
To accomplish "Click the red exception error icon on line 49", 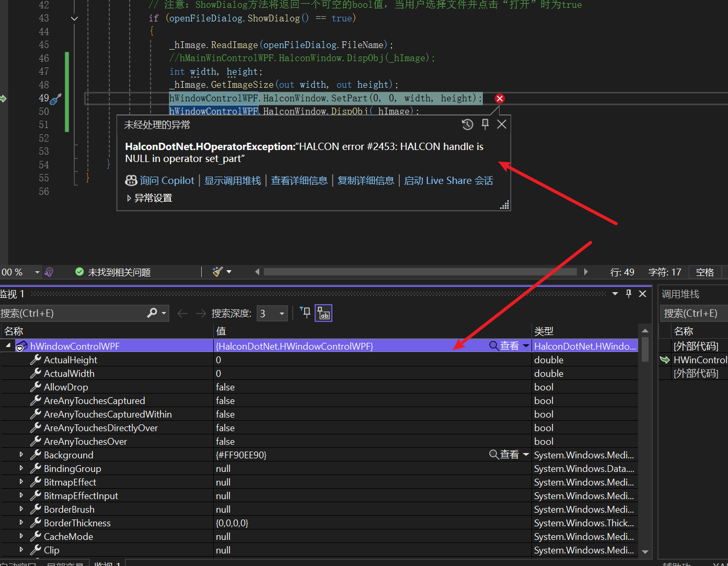I will [x=500, y=98].
